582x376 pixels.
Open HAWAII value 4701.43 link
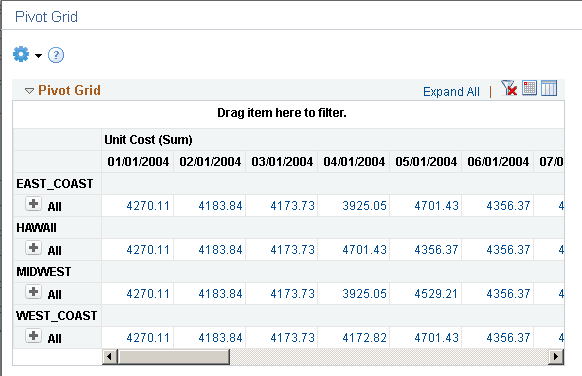[x=364, y=250]
